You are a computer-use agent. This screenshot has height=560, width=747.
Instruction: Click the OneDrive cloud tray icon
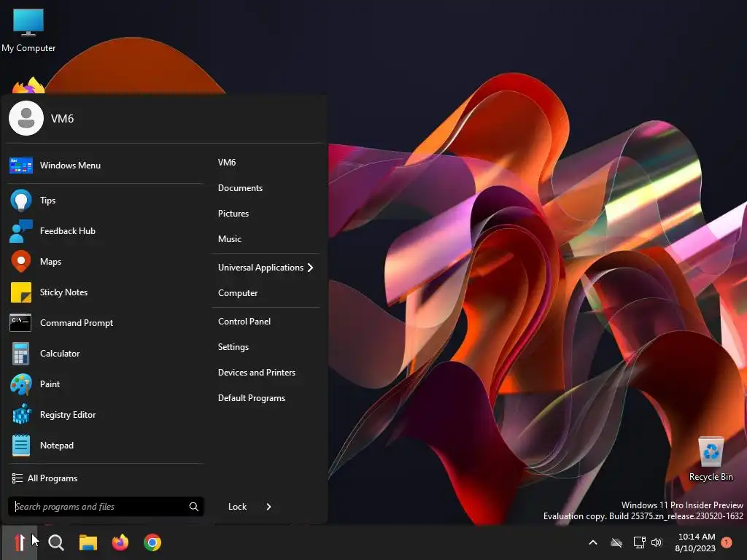click(x=616, y=542)
